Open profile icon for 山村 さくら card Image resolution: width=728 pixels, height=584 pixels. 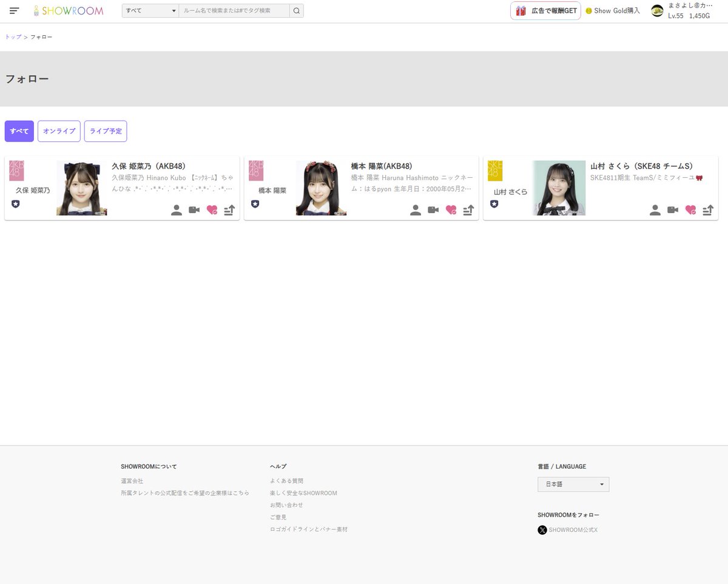tap(655, 210)
